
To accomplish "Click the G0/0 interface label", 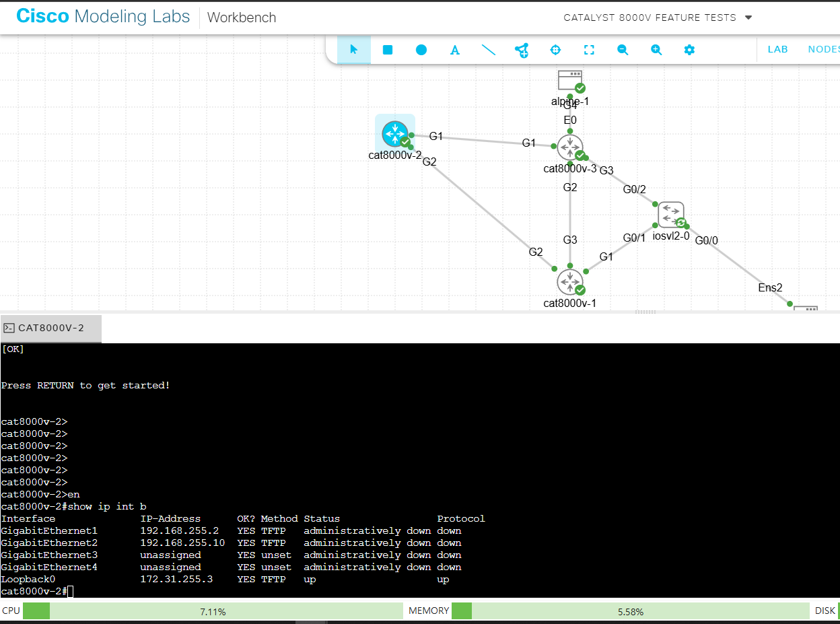I will pos(707,240).
